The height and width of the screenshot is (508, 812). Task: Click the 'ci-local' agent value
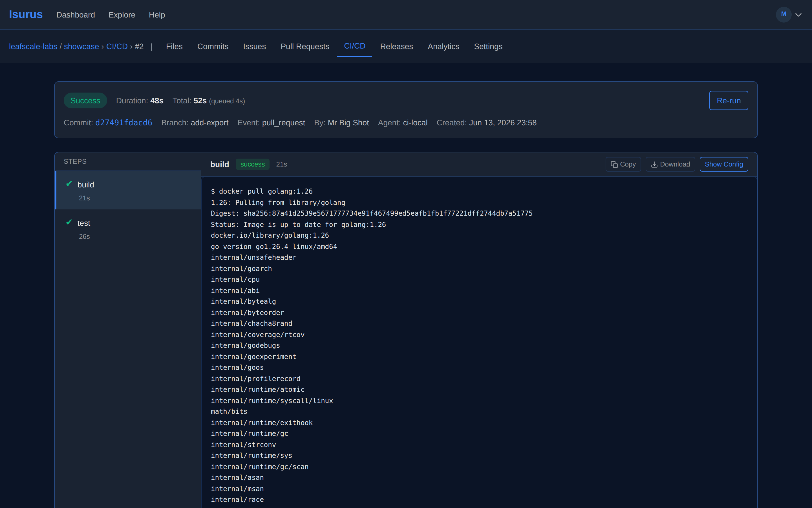415,123
